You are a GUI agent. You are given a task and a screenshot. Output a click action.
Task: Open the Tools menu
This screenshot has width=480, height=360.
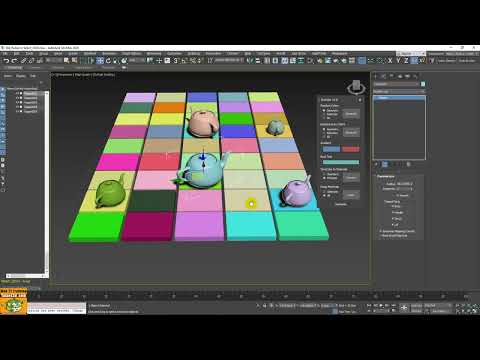click(29, 53)
